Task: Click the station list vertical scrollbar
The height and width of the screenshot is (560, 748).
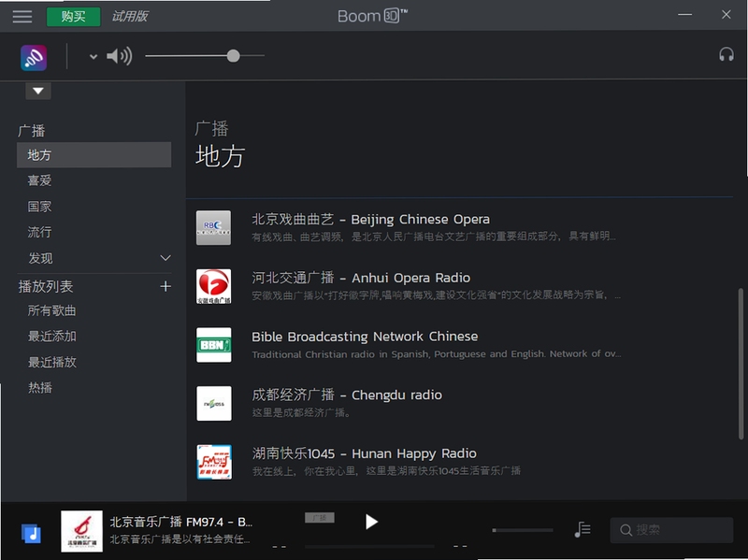Action: [x=741, y=364]
